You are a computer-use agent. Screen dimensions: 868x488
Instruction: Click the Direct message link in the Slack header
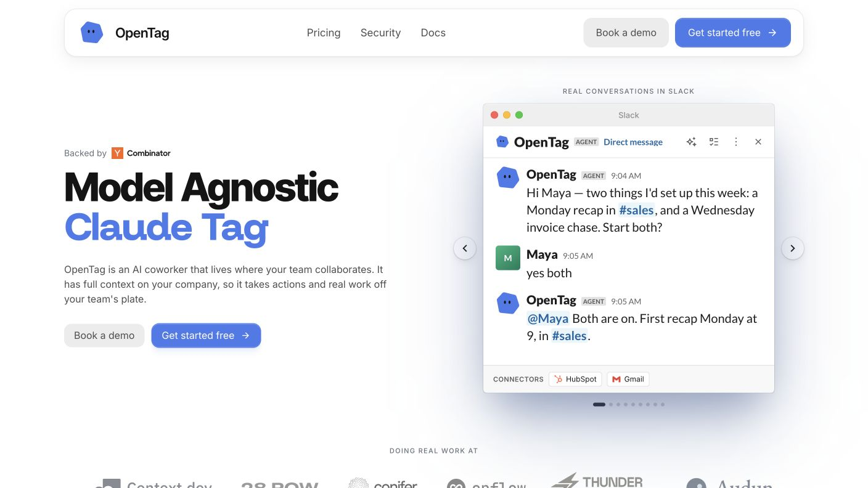[633, 142]
